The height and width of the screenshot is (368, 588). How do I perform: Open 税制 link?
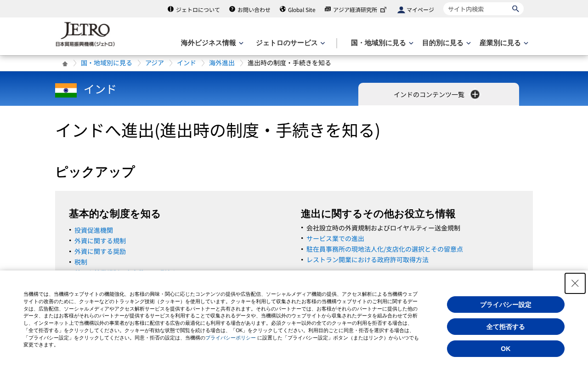[81, 262]
